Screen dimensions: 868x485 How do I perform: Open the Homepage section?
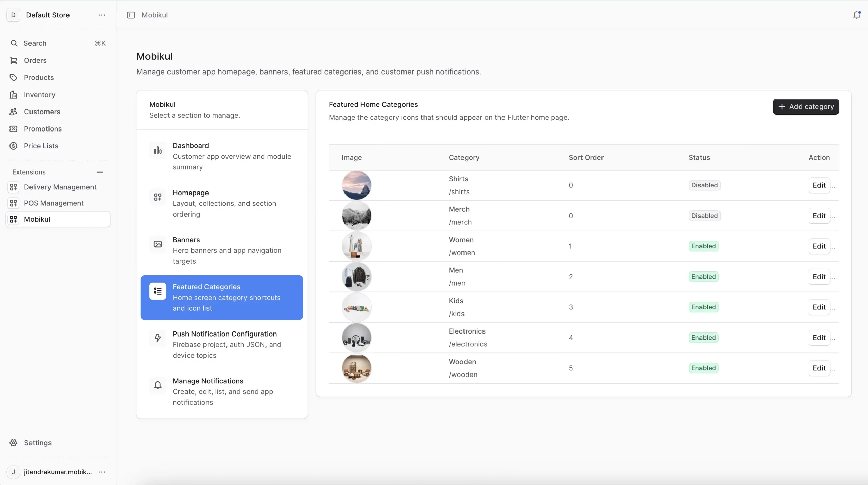222,203
